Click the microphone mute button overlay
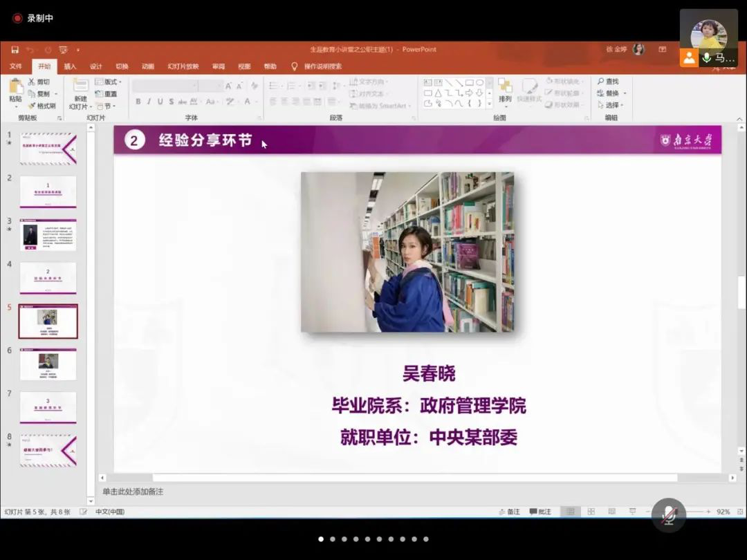This screenshot has width=747, height=560. [x=668, y=515]
